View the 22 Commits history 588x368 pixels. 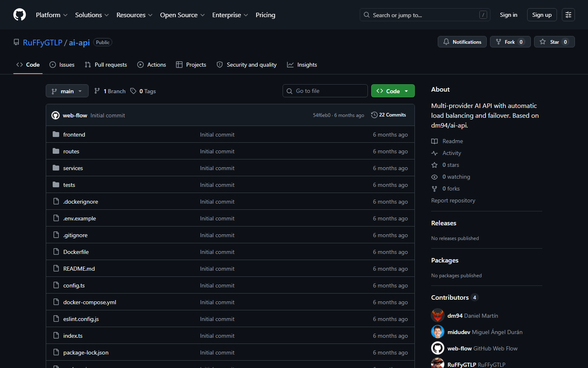(x=389, y=115)
